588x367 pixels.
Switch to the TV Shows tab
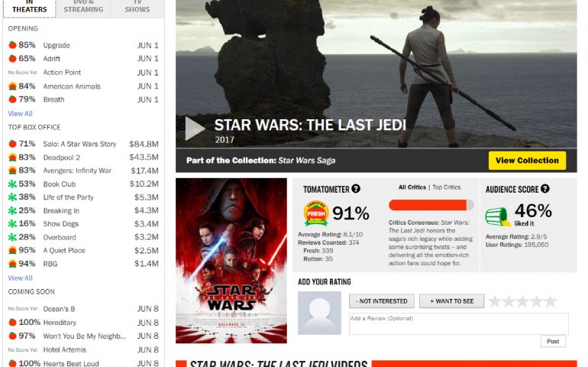click(137, 8)
